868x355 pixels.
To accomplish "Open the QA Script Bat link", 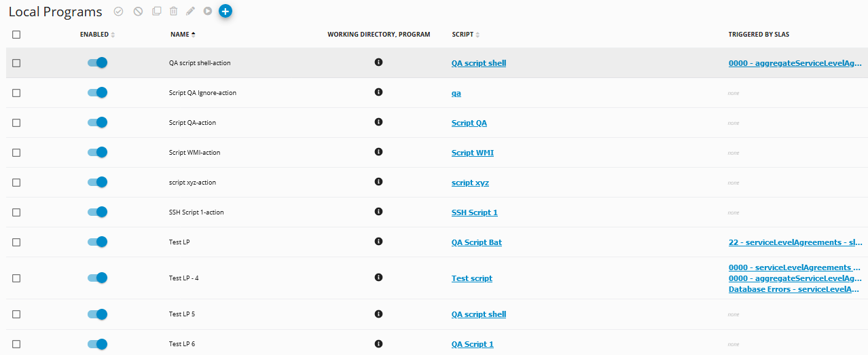I will pos(476,242).
